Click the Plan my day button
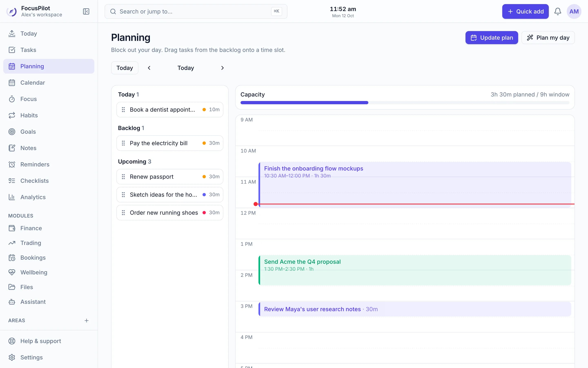Image resolution: width=588 pixels, height=368 pixels. 548,38
